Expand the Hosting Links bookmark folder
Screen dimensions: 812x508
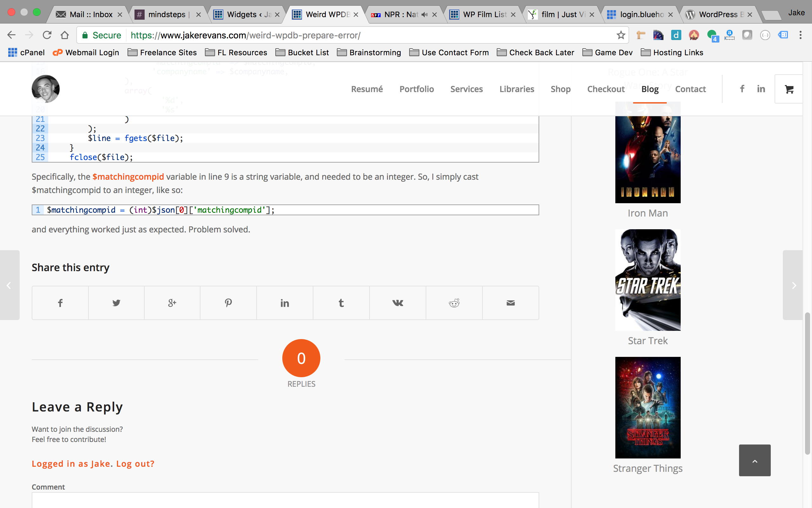tap(672, 52)
